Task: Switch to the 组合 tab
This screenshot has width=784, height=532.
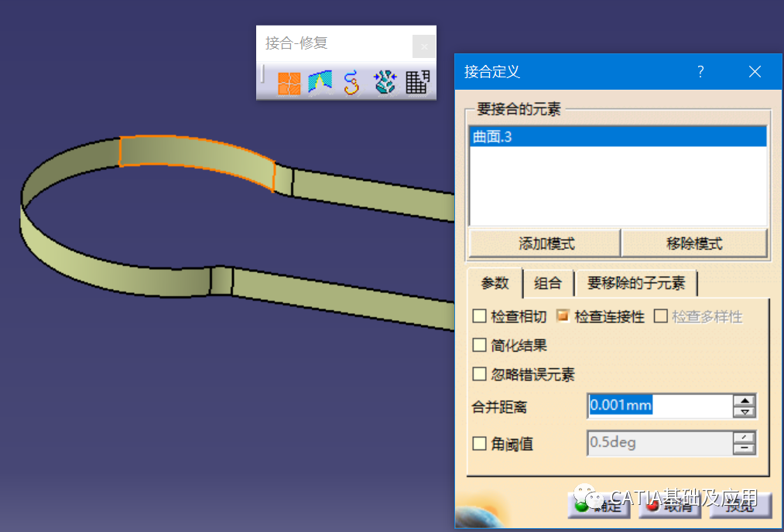Action: coord(548,283)
